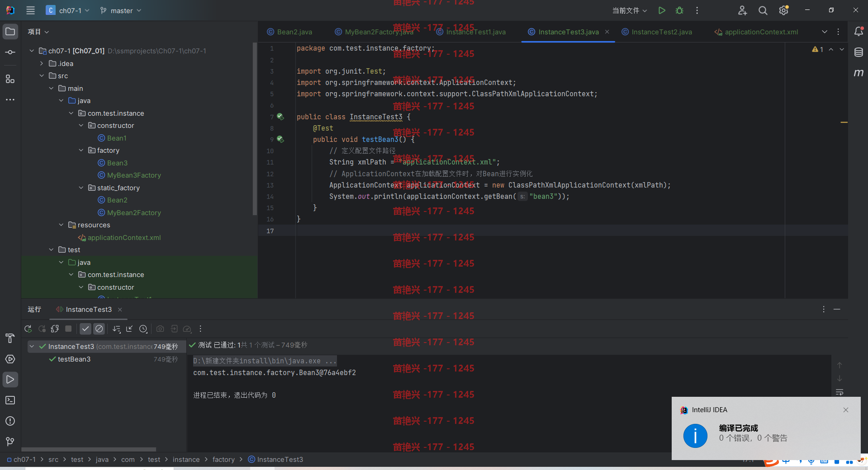The width and height of the screenshot is (868, 470).
Task: Open the Terminal tool window
Action: pyautogui.click(x=10, y=400)
